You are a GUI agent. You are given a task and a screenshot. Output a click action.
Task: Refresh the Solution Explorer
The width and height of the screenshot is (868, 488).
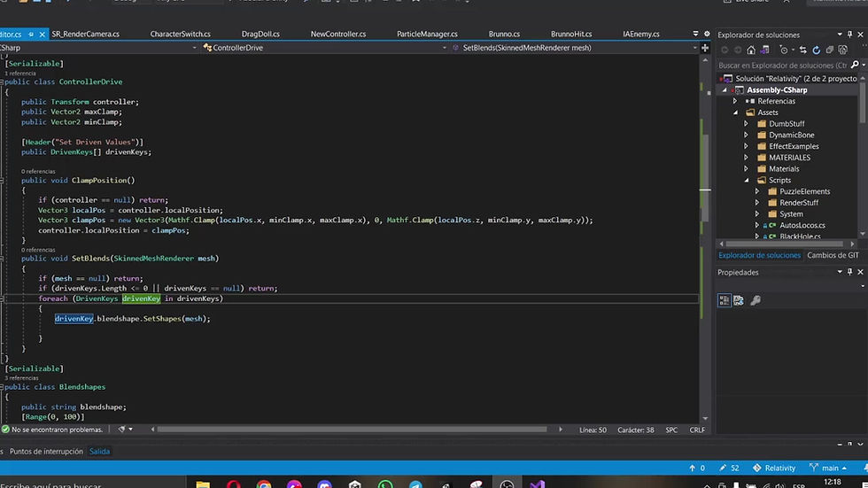817,50
